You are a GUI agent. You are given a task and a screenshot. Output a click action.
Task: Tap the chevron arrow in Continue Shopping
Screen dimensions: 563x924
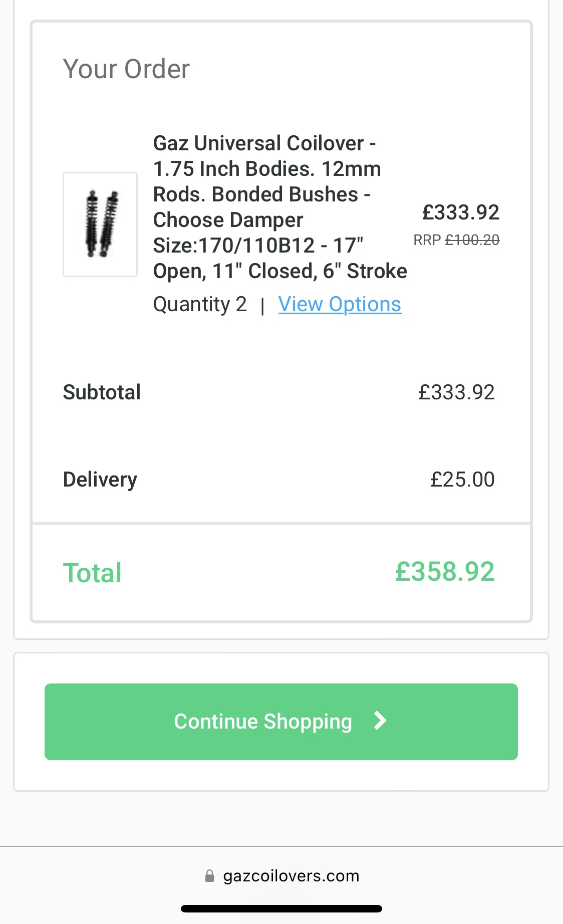380,721
